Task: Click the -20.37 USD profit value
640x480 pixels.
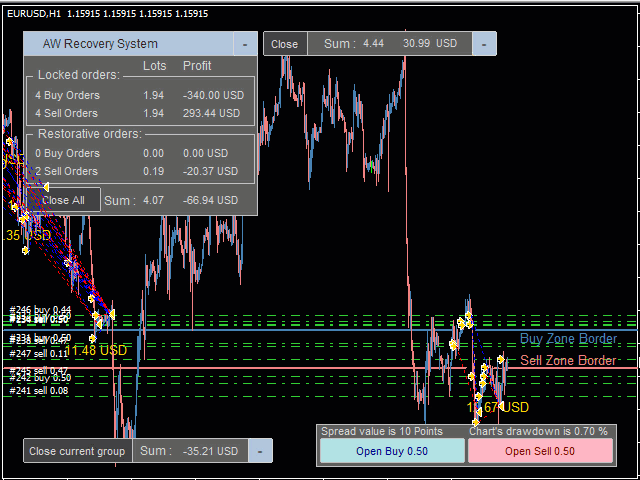Action: 211,171
